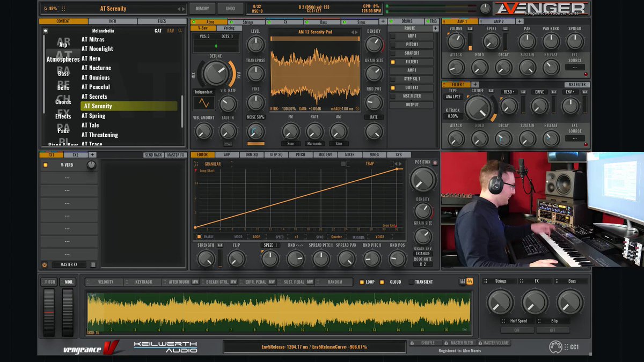Screen dimensions: 644x362
Task: Toggle granular ENABLE checkbox in editor
Action: point(199,237)
